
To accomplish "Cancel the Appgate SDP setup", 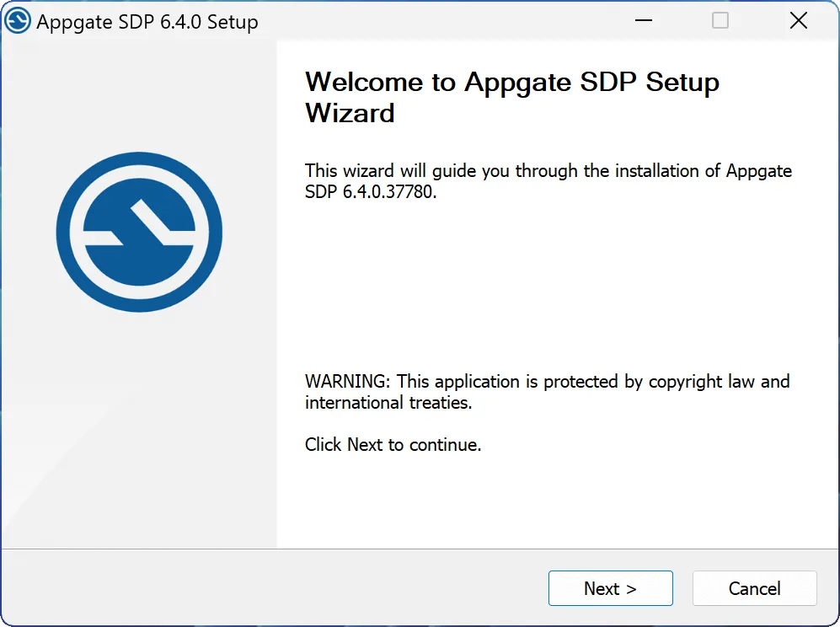I will click(754, 588).
